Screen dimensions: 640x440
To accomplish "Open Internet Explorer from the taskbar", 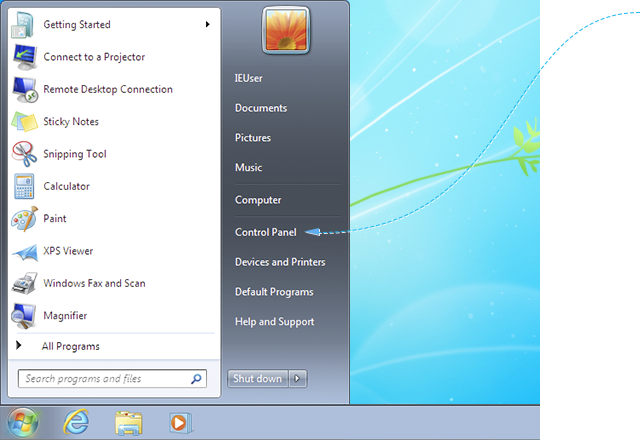I will pyautogui.click(x=76, y=422).
